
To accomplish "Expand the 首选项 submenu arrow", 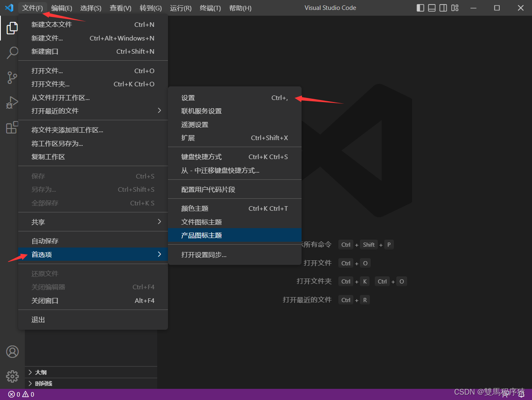I will 159,254.
